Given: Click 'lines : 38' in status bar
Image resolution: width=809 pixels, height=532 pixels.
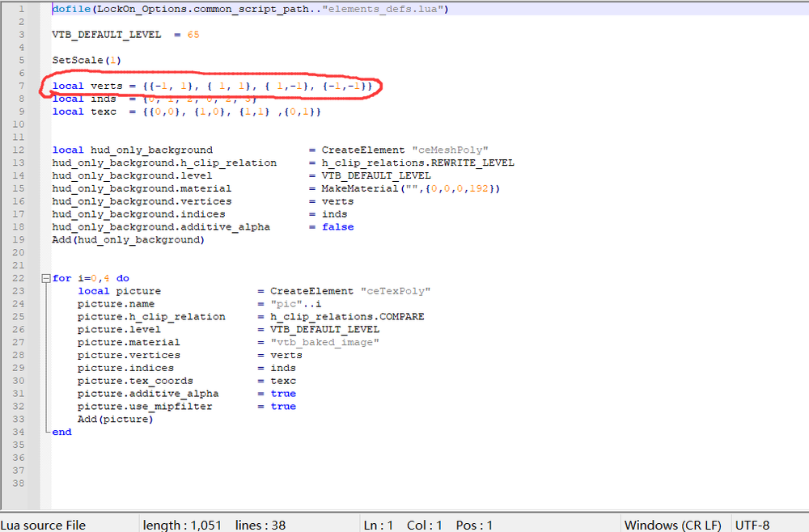Looking at the screenshot, I should point(260,525).
